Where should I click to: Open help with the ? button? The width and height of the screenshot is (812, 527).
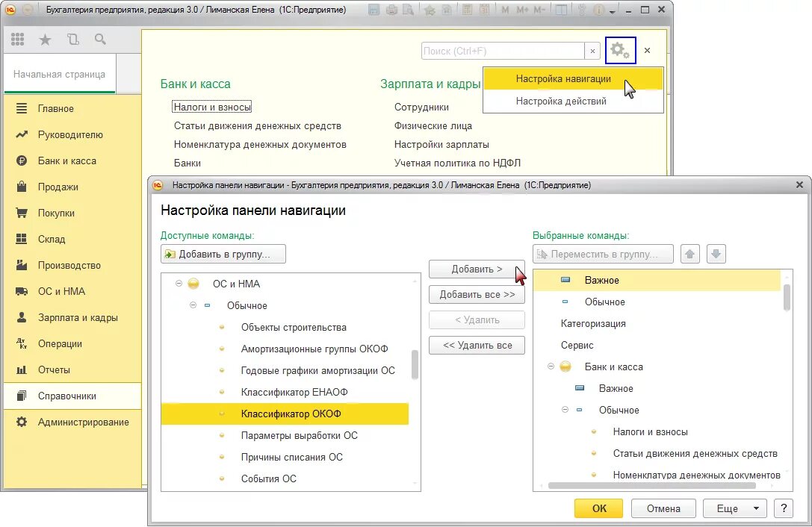784,508
